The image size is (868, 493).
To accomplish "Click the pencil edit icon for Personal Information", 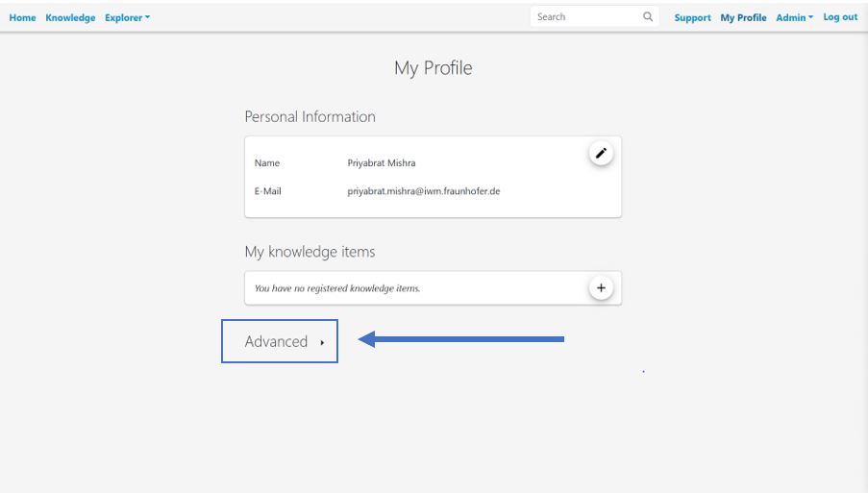I will (x=601, y=153).
